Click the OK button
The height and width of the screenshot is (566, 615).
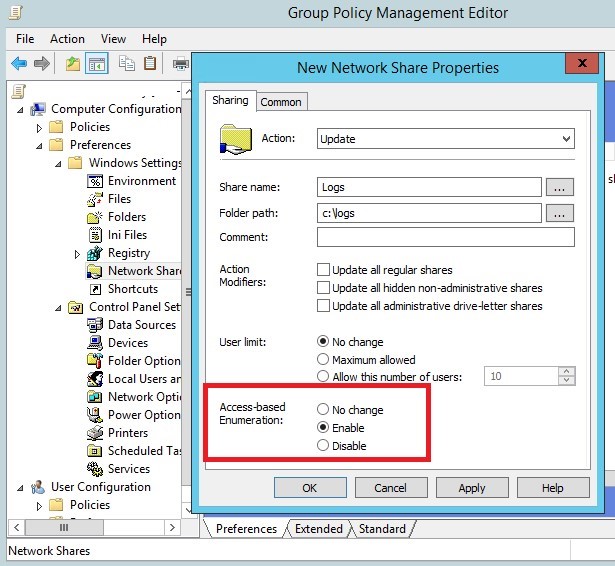pos(309,488)
